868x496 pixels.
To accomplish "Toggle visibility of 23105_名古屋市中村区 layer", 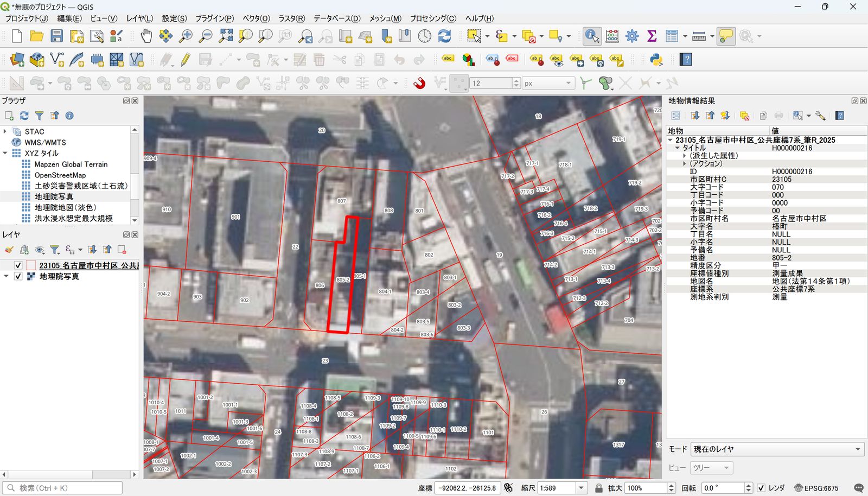I will (x=18, y=265).
